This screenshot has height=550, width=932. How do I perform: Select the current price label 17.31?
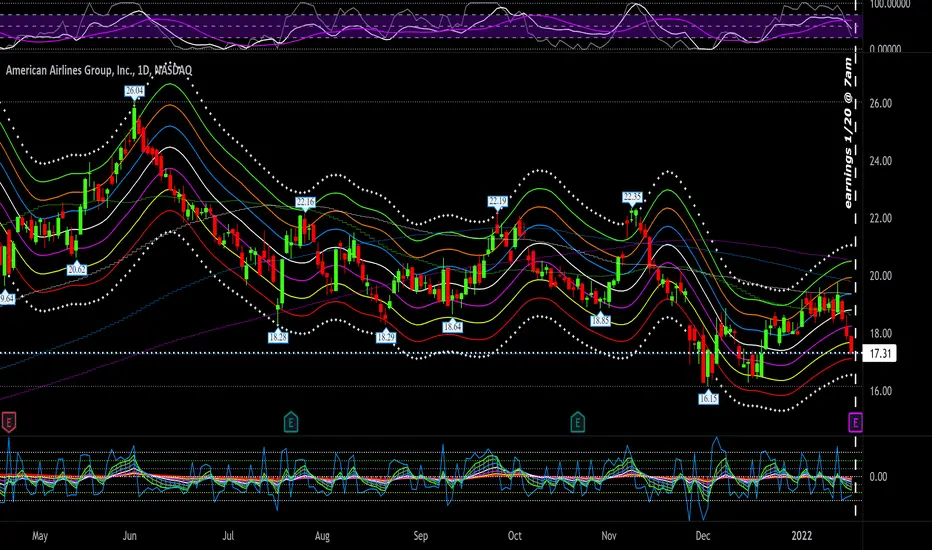point(879,354)
